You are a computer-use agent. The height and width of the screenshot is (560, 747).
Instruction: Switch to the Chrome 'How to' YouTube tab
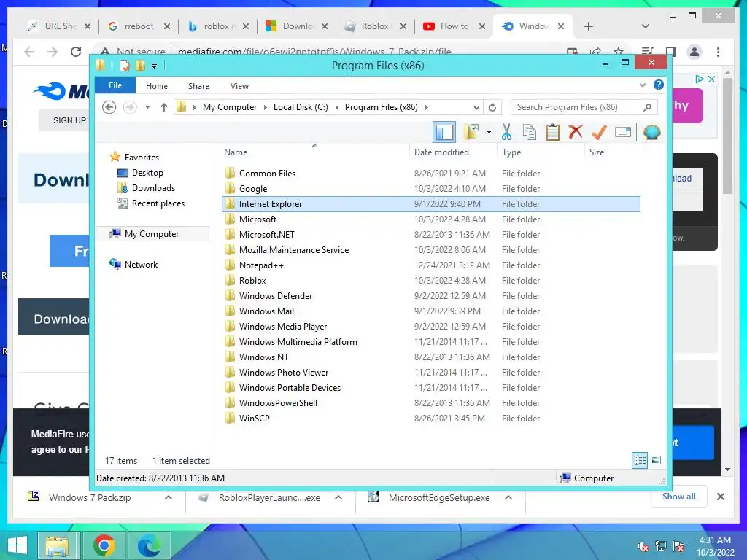click(x=454, y=26)
